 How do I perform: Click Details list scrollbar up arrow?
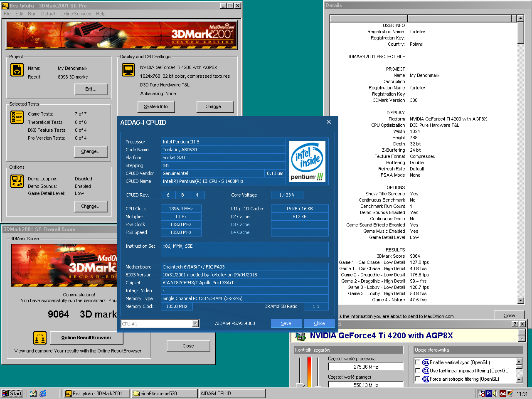point(521,18)
